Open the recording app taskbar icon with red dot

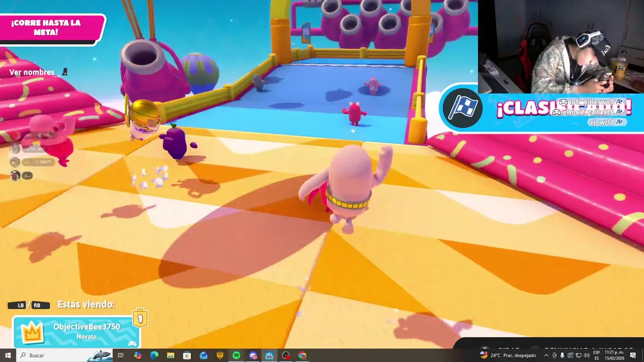coord(286,355)
